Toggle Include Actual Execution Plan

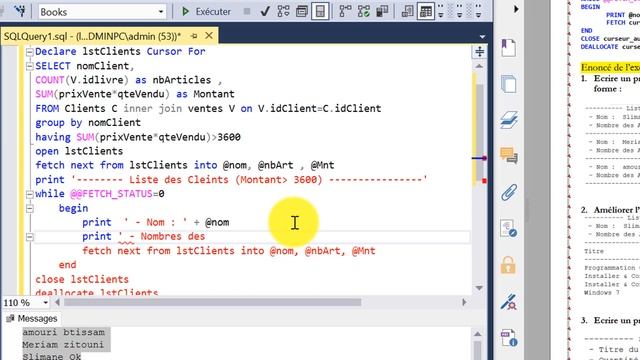345,11
